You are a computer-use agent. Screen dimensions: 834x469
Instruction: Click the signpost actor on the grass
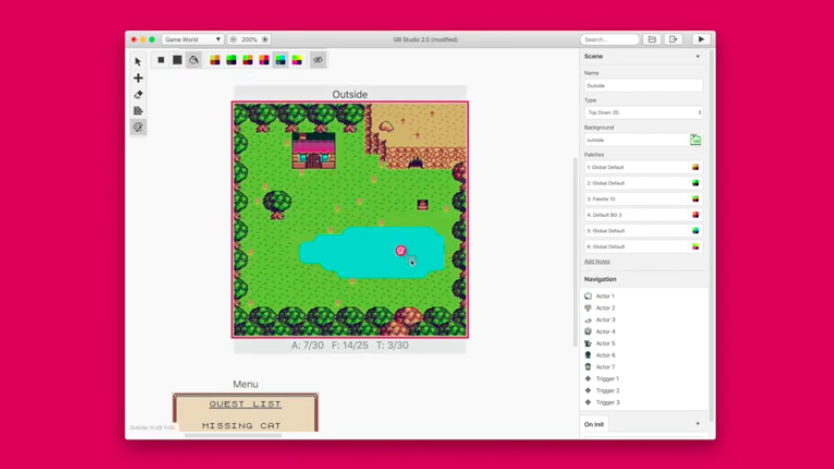click(422, 205)
